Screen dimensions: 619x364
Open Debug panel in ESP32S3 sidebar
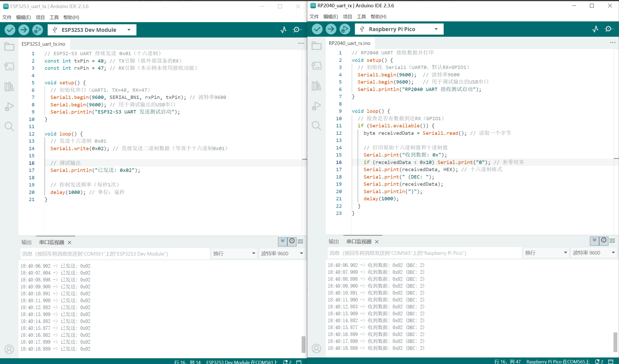point(9,106)
